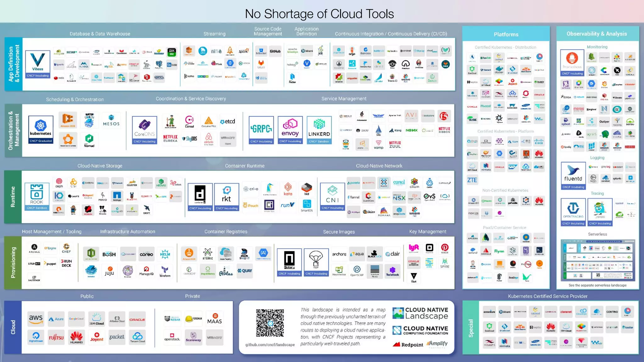Select the fluentd logo tile
The width and height of the screenshot is (644, 362).
pos(573,176)
